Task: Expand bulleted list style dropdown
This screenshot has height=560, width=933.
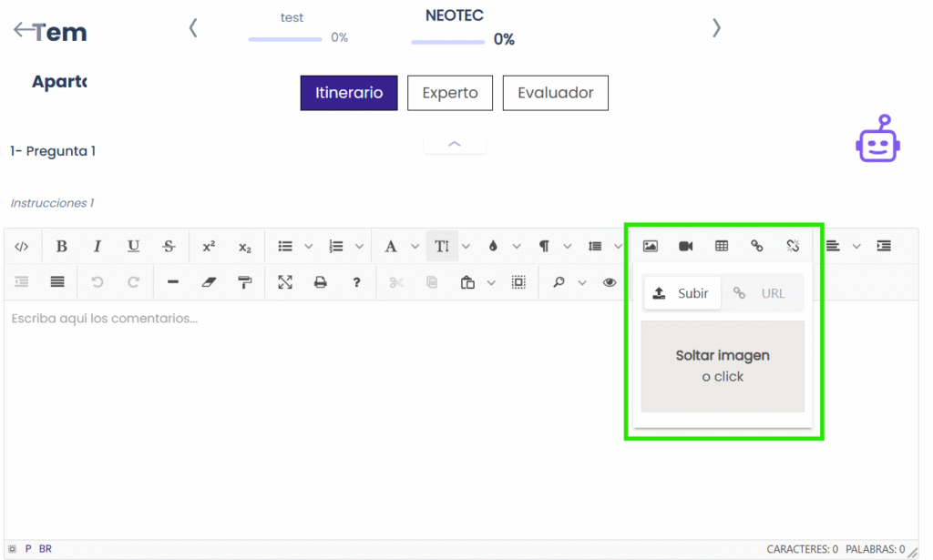Action: pyautogui.click(x=309, y=247)
